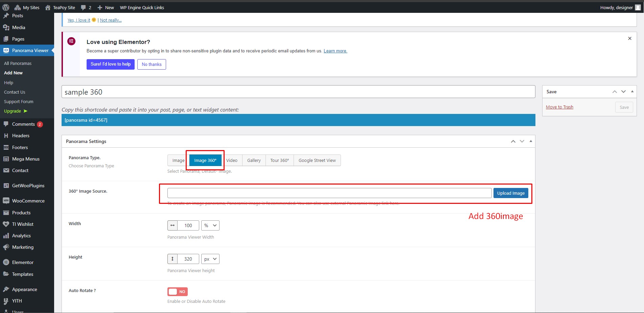Click the Media sidebar icon

tap(6, 27)
